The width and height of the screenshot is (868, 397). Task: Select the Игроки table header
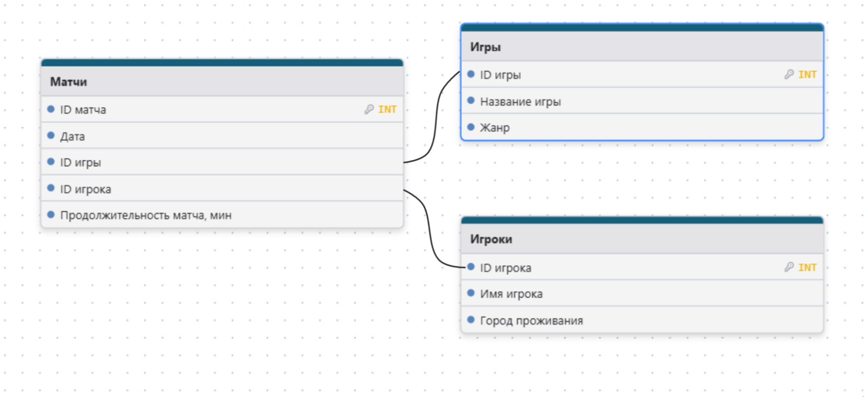tap(642, 239)
